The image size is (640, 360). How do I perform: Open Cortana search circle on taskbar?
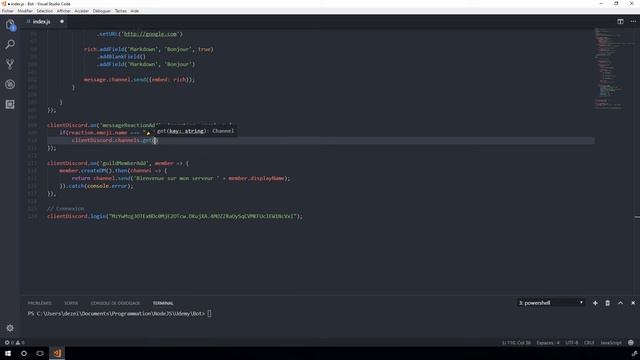24,353
